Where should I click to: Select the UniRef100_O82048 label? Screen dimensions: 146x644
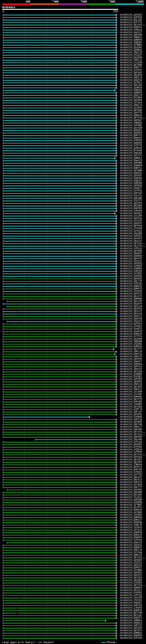[x=131, y=439]
